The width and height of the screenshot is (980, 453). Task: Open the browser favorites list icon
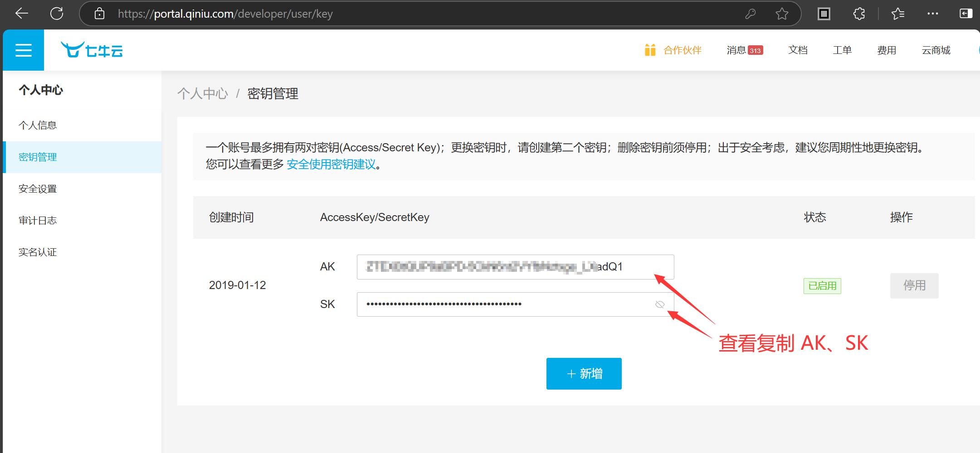click(897, 14)
